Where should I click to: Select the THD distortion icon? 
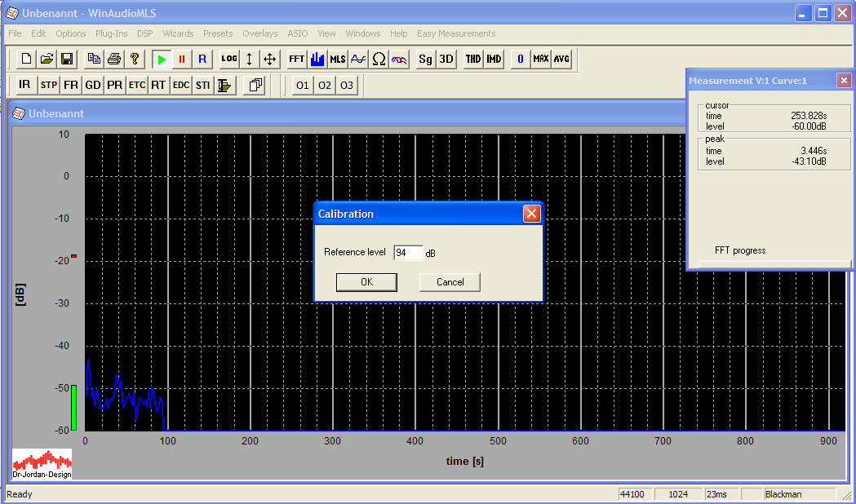tap(473, 60)
